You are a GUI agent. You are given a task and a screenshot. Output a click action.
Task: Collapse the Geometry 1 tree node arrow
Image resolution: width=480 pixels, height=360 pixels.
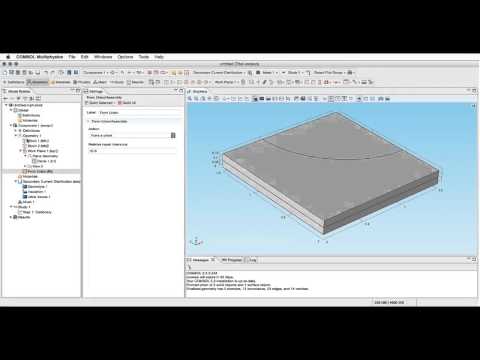16,136
